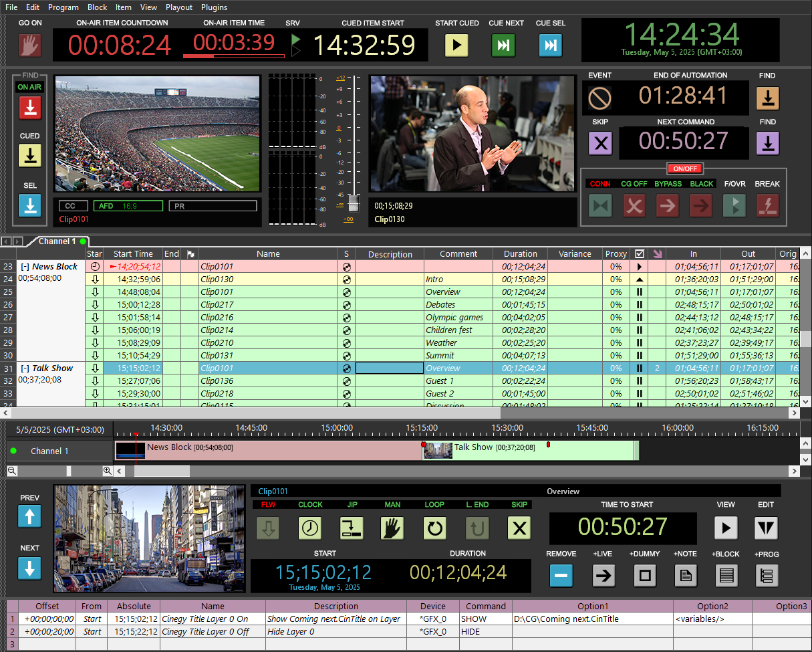Screen dimensions: 812x652
Task: Select the Channel 1 tab
Action: click(x=57, y=241)
